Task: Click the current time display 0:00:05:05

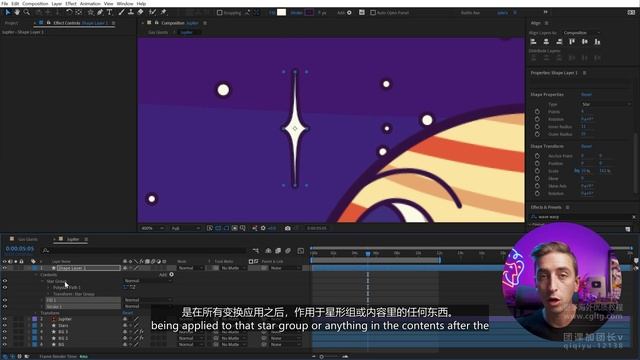Action: click(x=20, y=249)
